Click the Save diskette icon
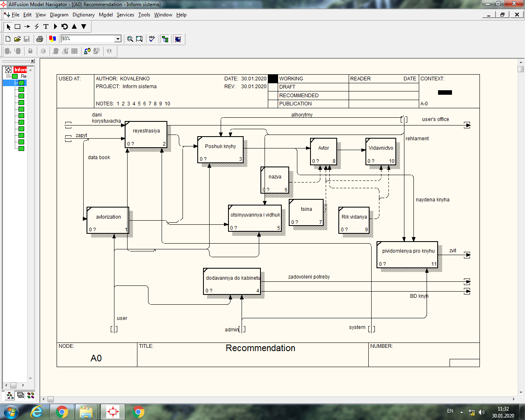Screen dimensions: 525x420 point(27,39)
